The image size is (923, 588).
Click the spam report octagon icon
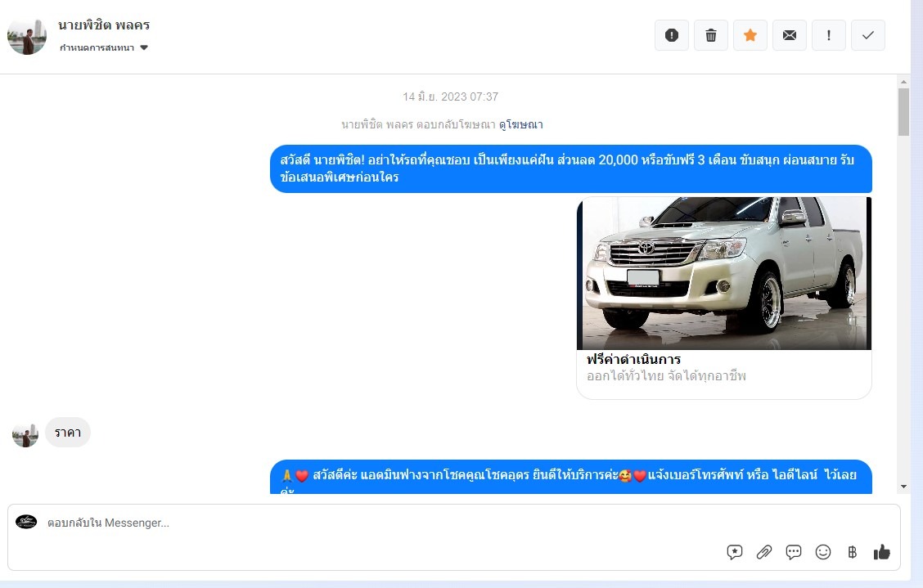[672, 35]
